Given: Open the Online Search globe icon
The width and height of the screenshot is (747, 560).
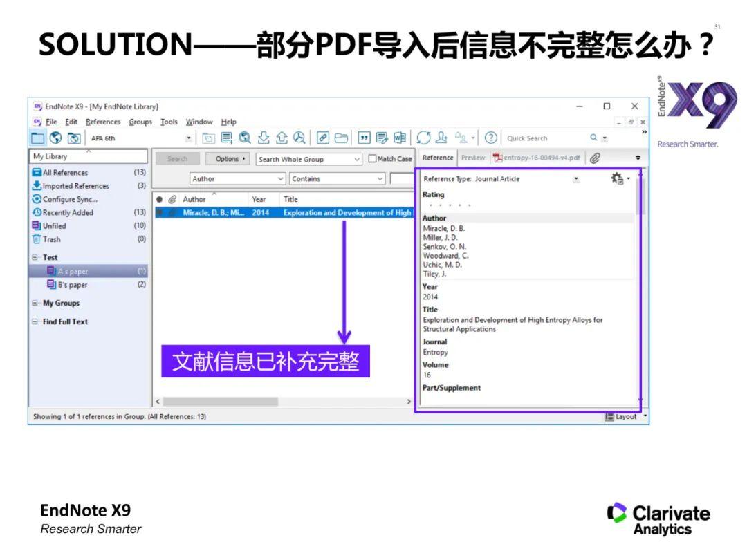Looking at the screenshot, I should [57, 138].
